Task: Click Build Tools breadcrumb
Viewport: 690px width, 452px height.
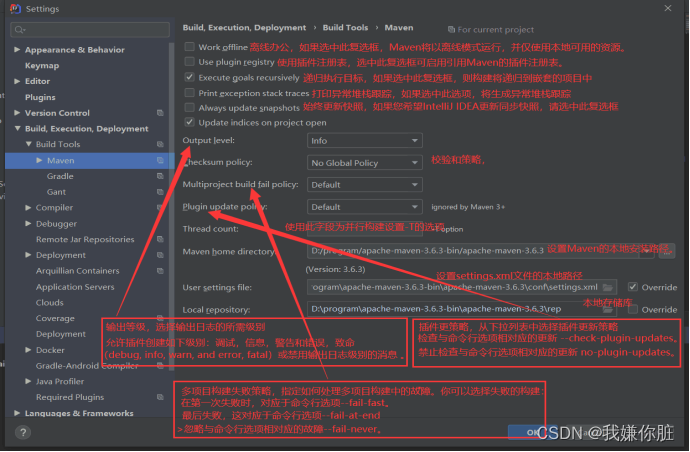Action: pos(345,27)
